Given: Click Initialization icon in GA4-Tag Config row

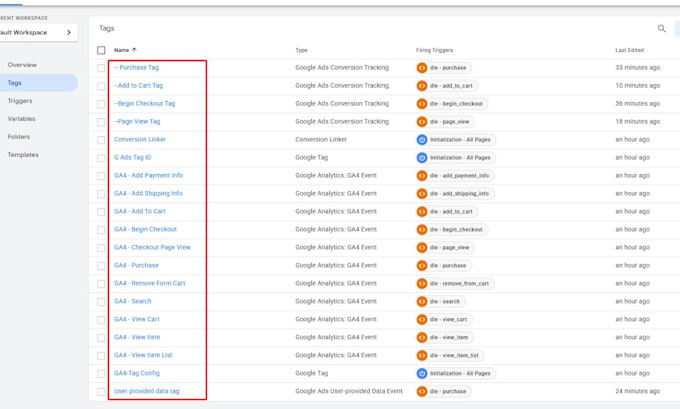Looking at the screenshot, I should (x=422, y=373).
